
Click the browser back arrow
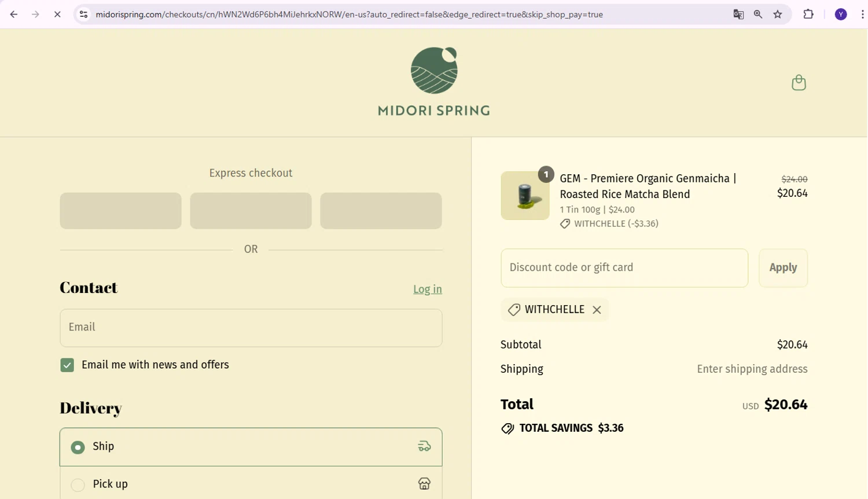pos(14,14)
